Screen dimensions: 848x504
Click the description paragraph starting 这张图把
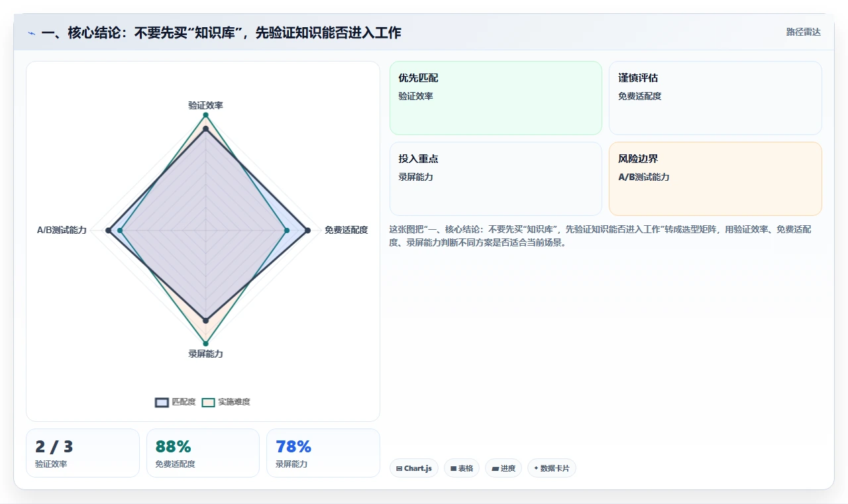click(600, 236)
